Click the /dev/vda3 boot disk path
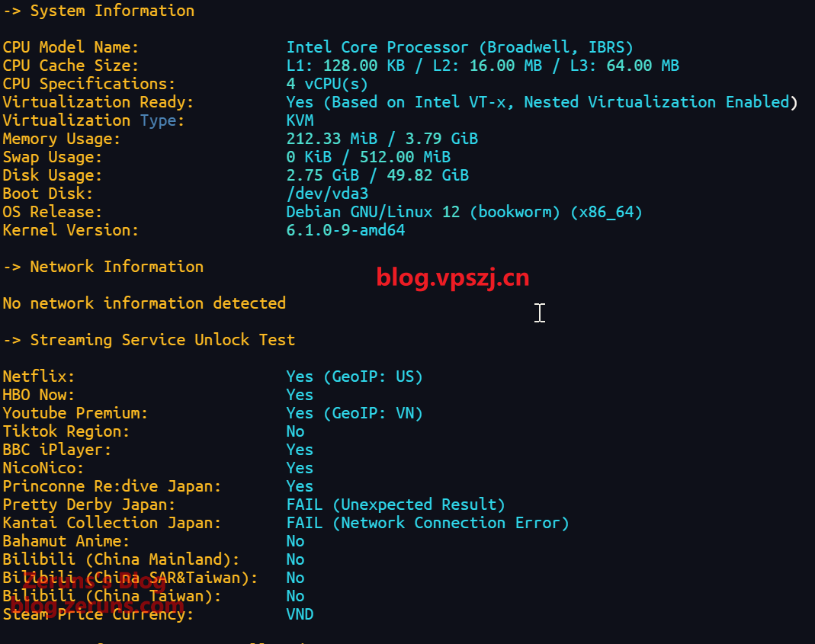Image resolution: width=815 pixels, height=644 pixels. tap(327, 194)
